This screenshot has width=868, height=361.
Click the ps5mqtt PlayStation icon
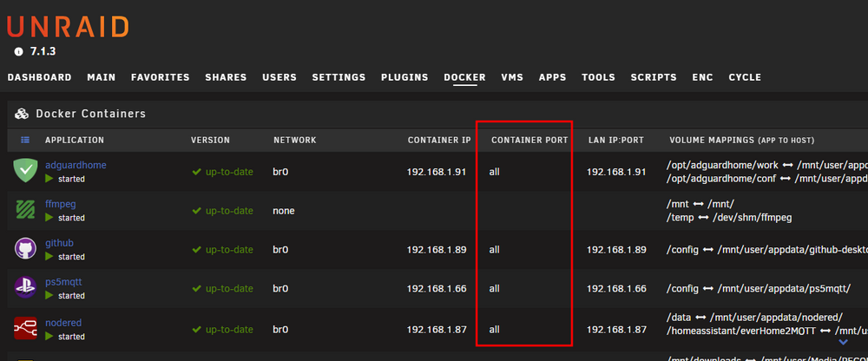pyautogui.click(x=25, y=287)
